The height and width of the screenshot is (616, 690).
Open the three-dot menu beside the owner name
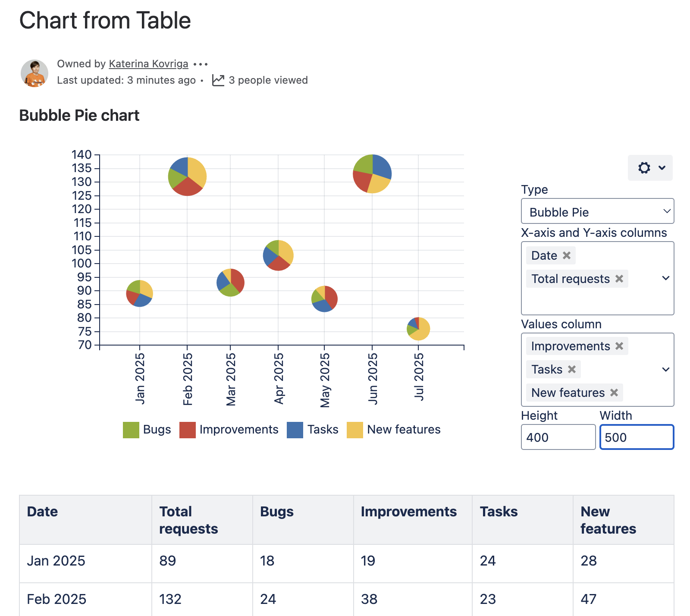pyautogui.click(x=201, y=64)
